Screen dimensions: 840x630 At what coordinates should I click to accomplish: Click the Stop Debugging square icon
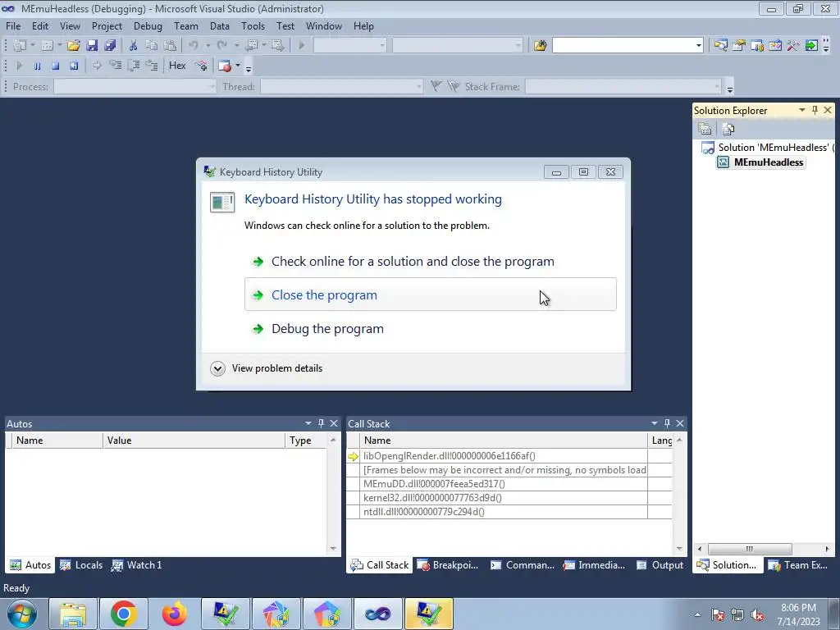tap(55, 66)
